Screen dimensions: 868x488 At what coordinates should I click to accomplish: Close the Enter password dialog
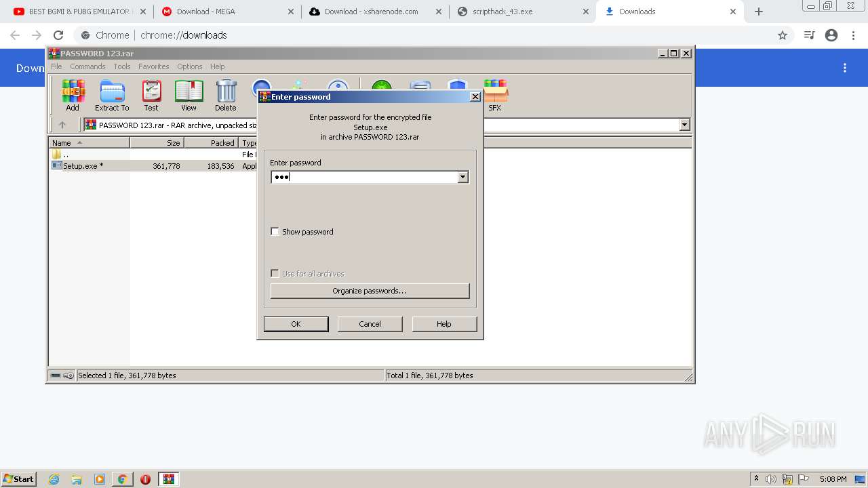[x=475, y=97]
